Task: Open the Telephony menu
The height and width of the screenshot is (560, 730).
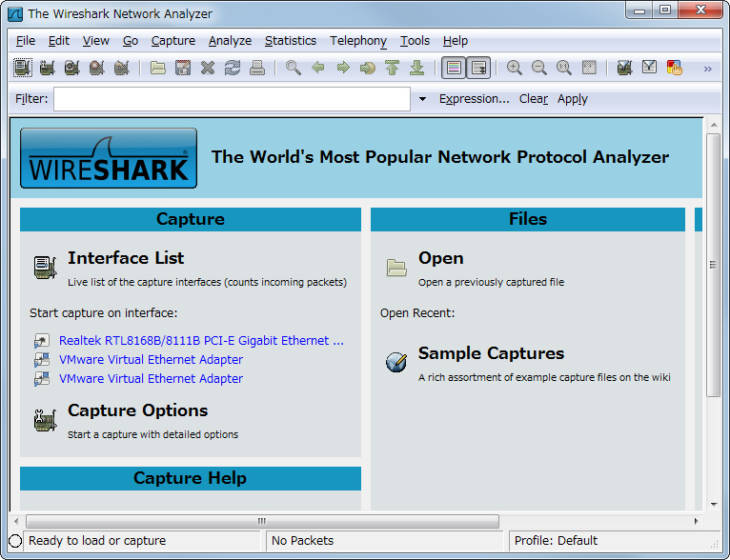Action: [358, 41]
